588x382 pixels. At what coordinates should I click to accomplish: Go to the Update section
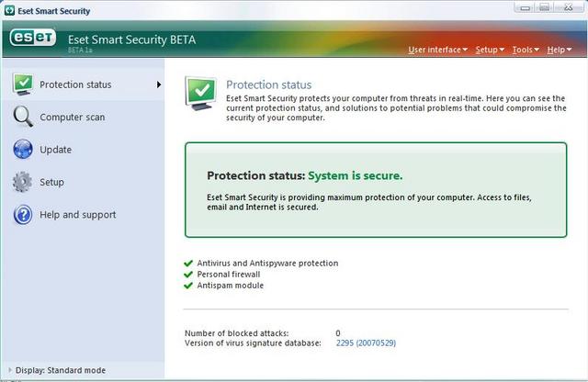pos(84,150)
